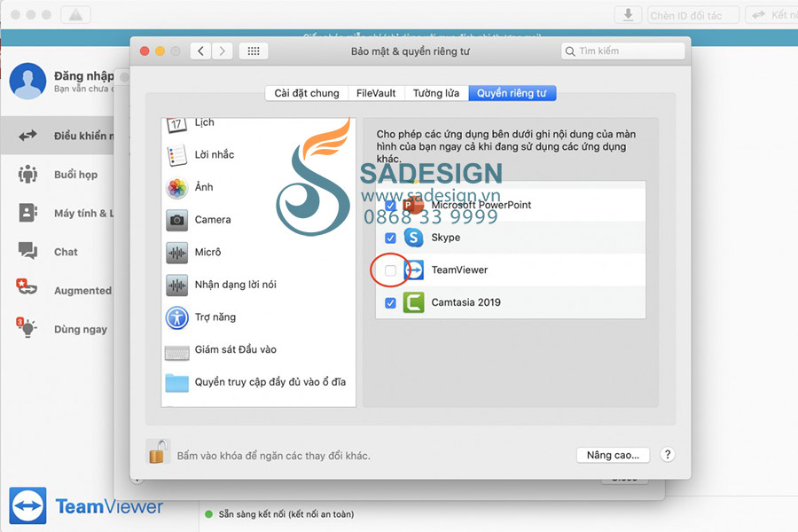
Task: Go forward in System Preferences
Action: pyautogui.click(x=222, y=51)
